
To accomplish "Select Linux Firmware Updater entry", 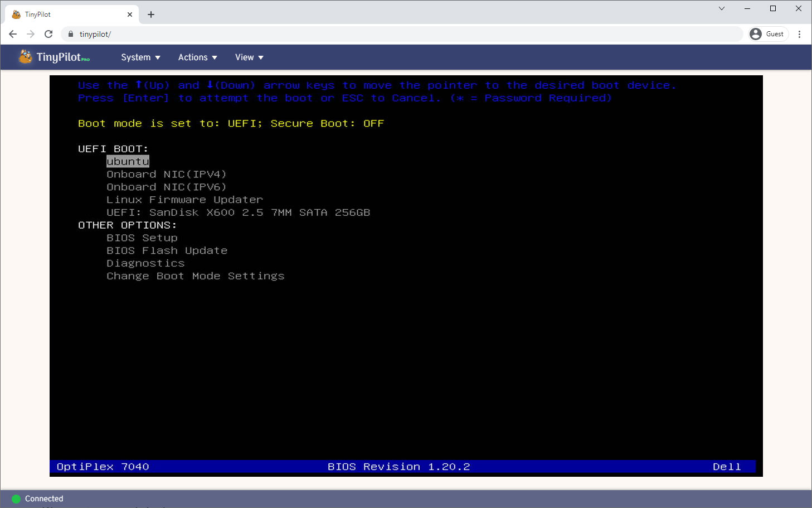I will [184, 200].
